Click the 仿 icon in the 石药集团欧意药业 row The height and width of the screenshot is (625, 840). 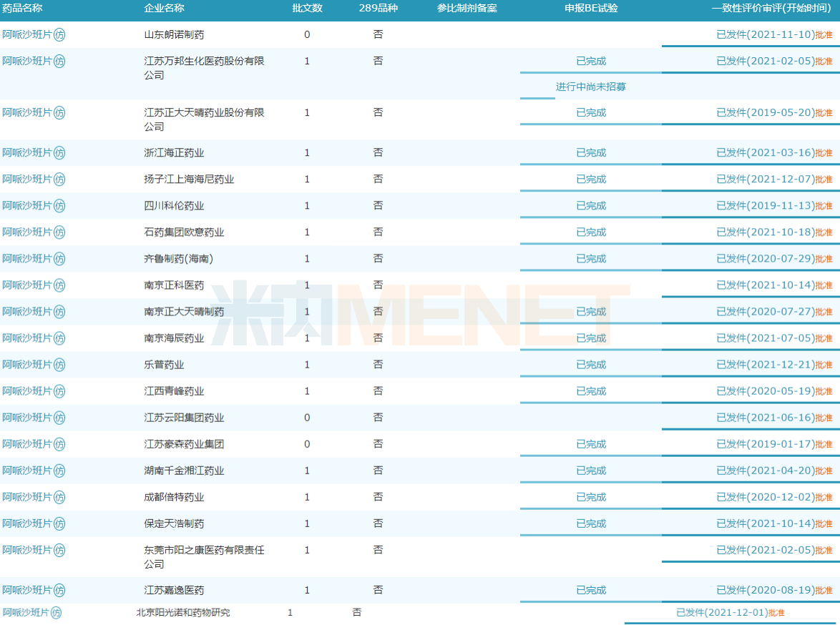click(x=59, y=232)
